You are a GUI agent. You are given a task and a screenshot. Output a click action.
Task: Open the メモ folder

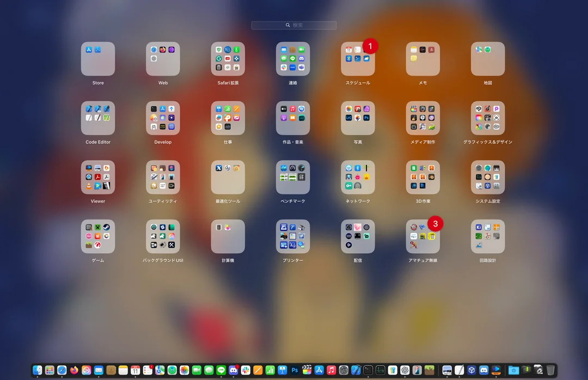click(x=422, y=59)
